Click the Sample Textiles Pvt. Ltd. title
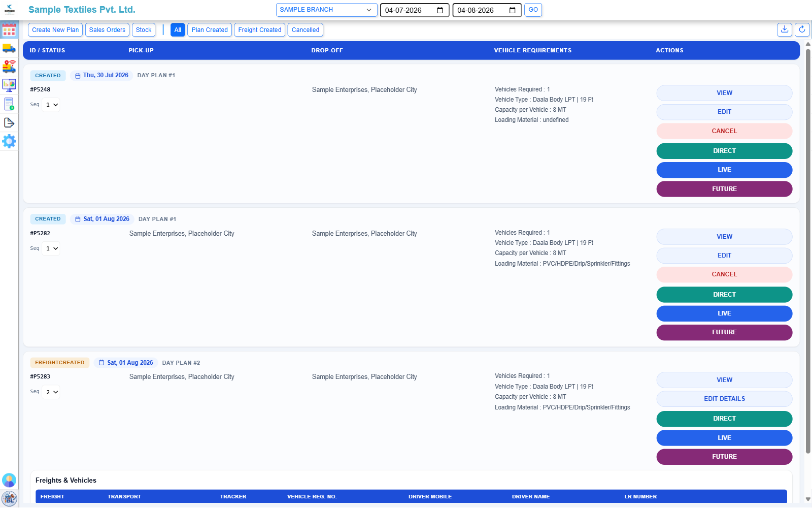 click(x=82, y=10)
